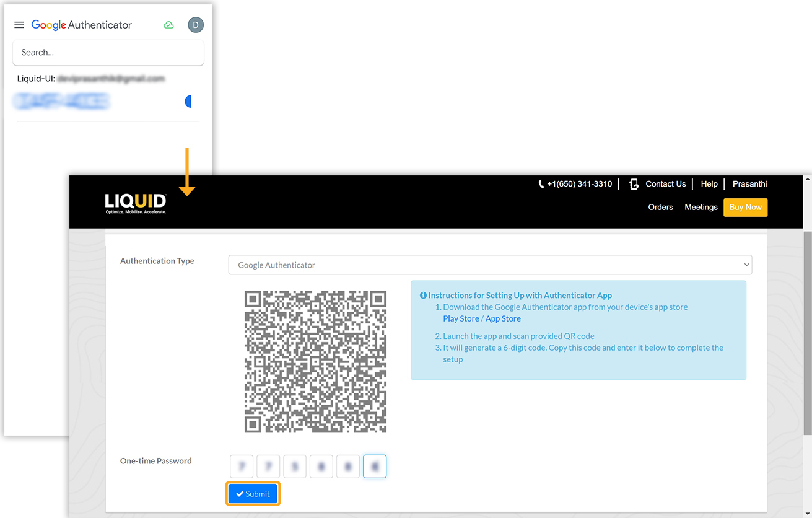Image resolution: width=812 pixels, height=518 pixels.
Task: Click "Download the Google Authenticator app" instruction
Action: [x=565, y=307]
